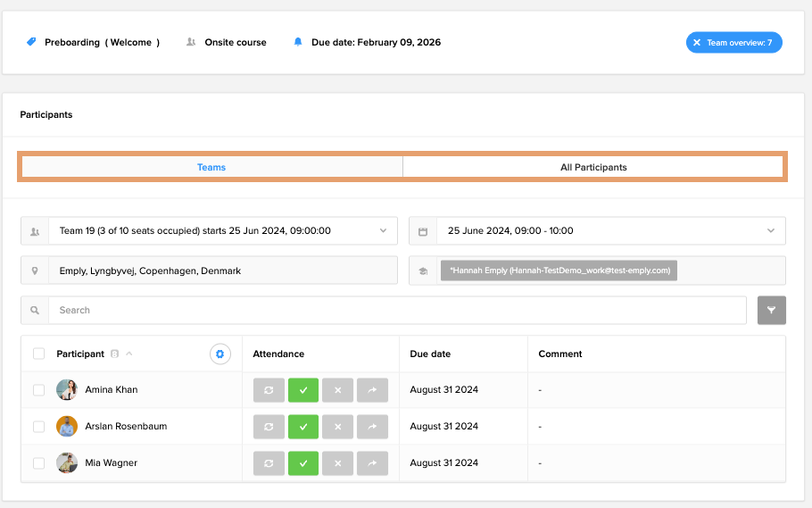
Task: Switch to the All Participants tab
Action: [x=593, y=167]
